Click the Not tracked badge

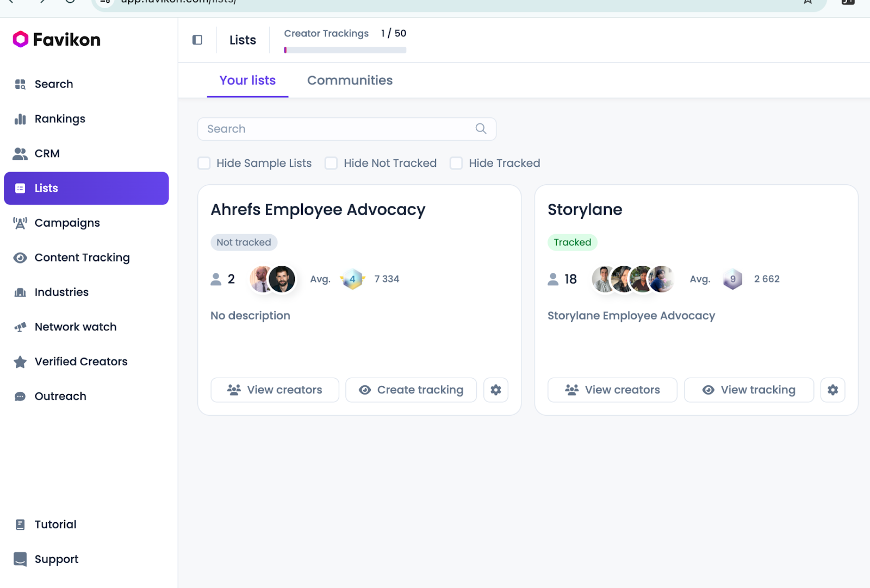tap(244, 242)
